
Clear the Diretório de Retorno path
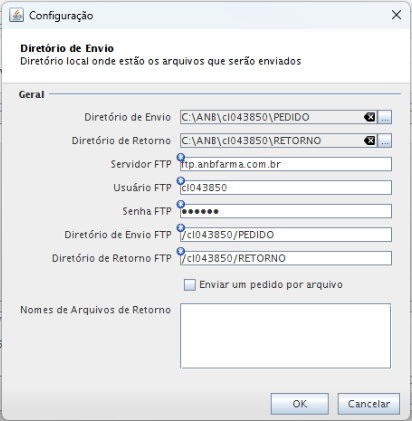[370, 141]
